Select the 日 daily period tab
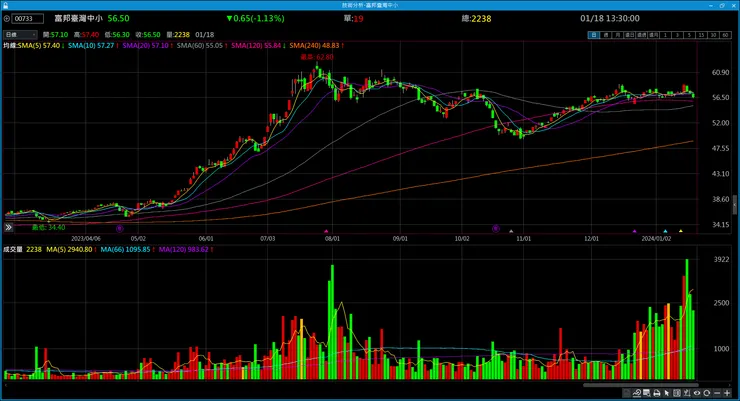 tap(594, 35)
